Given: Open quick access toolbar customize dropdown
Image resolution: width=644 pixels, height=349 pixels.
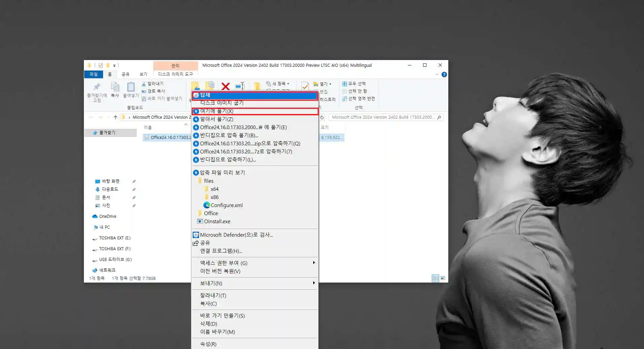Looking at the screenshot, I should click(x=114, y=65).
